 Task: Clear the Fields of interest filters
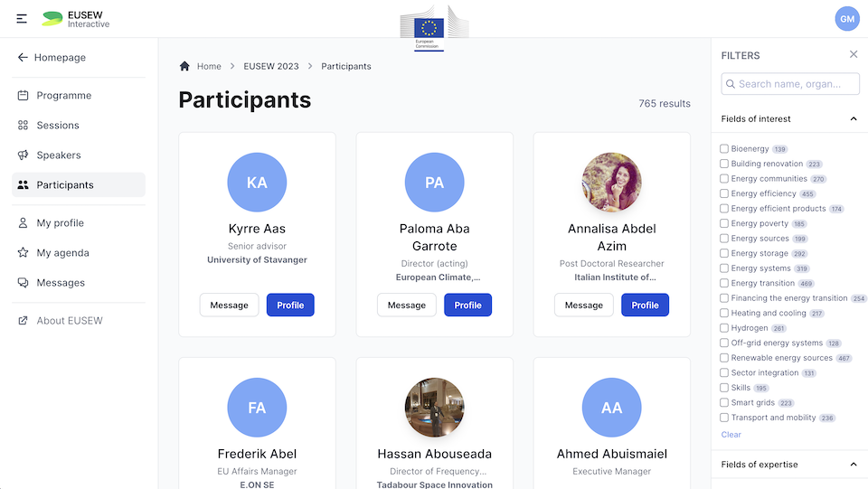[x=731, y=435]
